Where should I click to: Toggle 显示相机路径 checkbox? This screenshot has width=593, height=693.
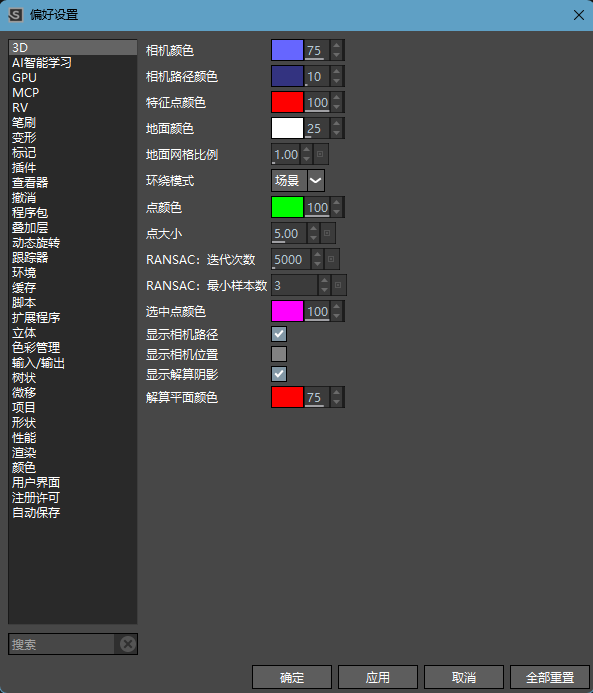click(x=279, y=334)
